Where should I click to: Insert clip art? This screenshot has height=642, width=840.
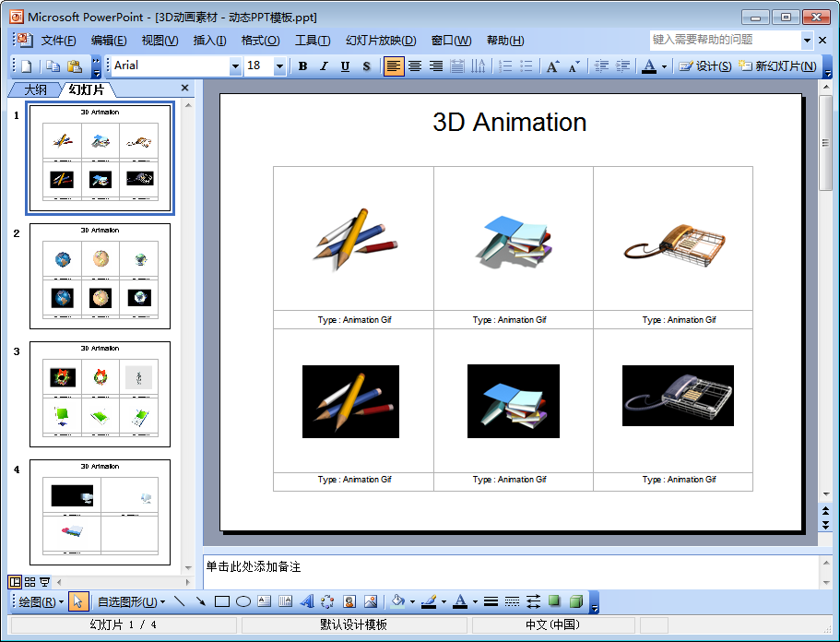(x=349, y=601)
